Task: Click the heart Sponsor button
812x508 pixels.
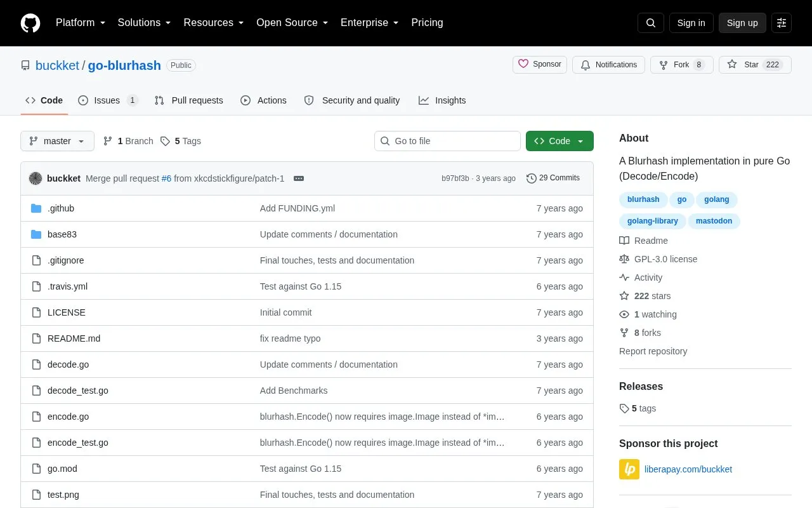Action: 540,65
